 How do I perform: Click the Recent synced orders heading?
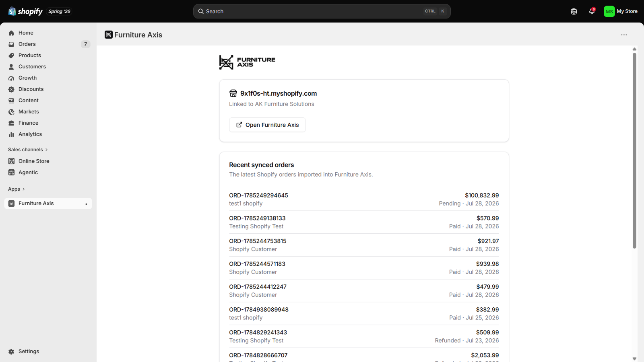[262, 165]
